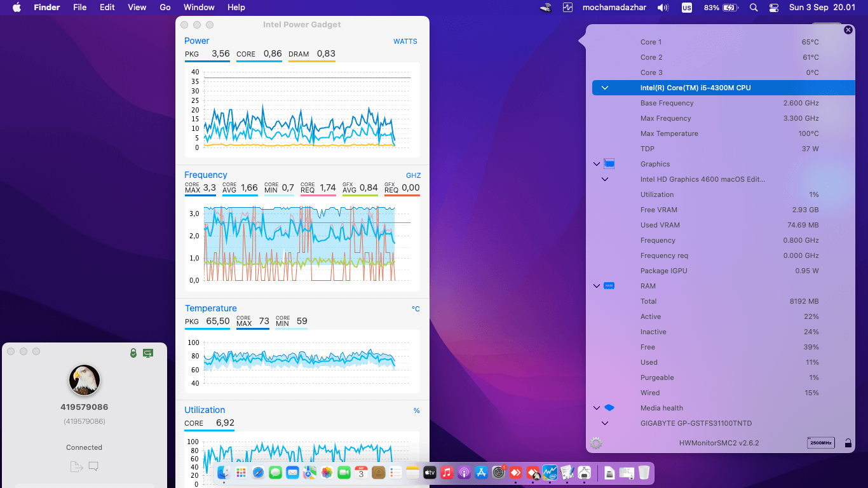Open the Apple menu
This screenshot has width=868, height=488.
tap(17, 8)
